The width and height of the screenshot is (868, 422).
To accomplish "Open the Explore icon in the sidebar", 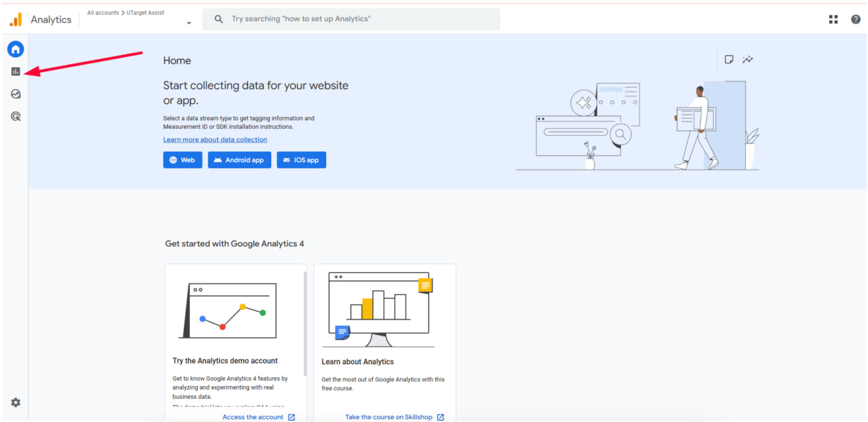I will (x=16, y=94).
